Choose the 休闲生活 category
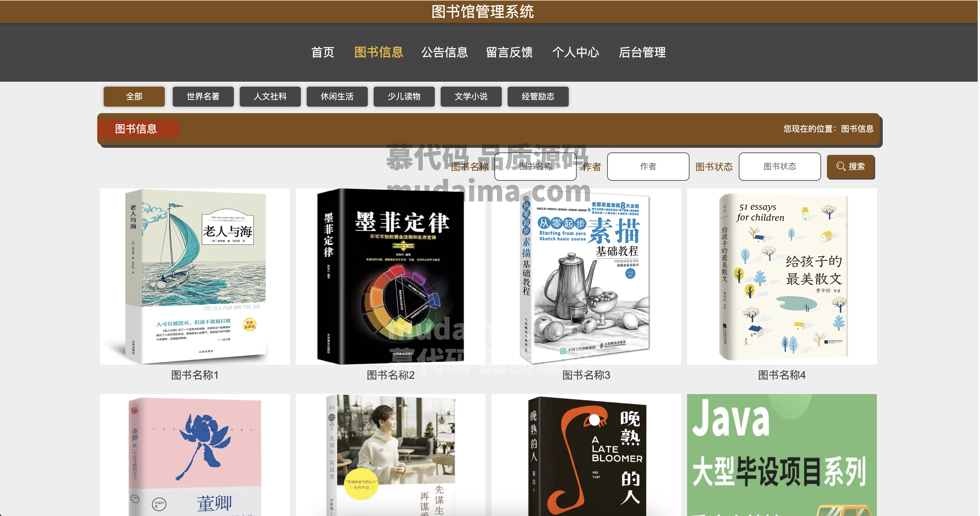The image size is (980, 516). click(x=337, y=97)
